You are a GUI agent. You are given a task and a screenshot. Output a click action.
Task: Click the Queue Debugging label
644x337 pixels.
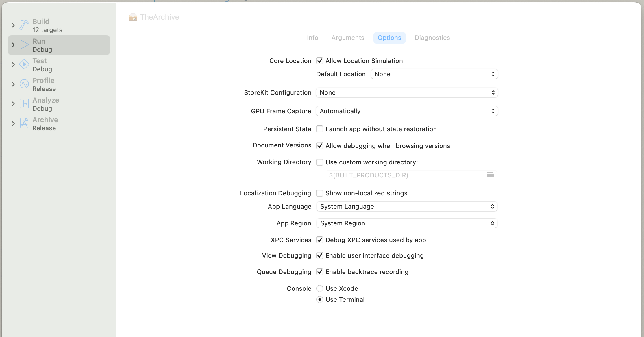(284, 272)
